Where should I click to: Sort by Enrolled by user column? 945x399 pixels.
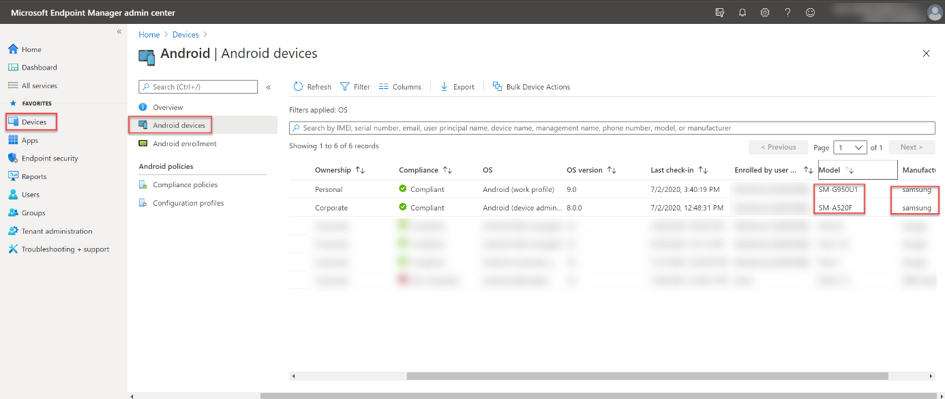click(773, 170)
